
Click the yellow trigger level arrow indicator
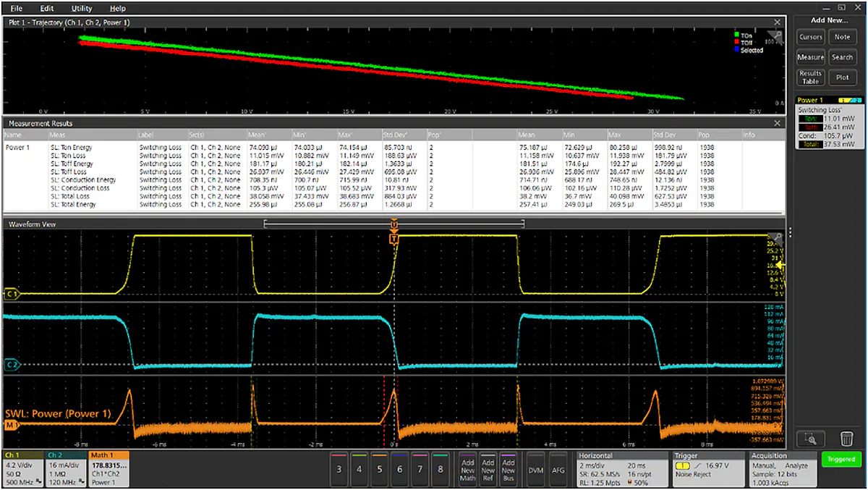(782, 266)
